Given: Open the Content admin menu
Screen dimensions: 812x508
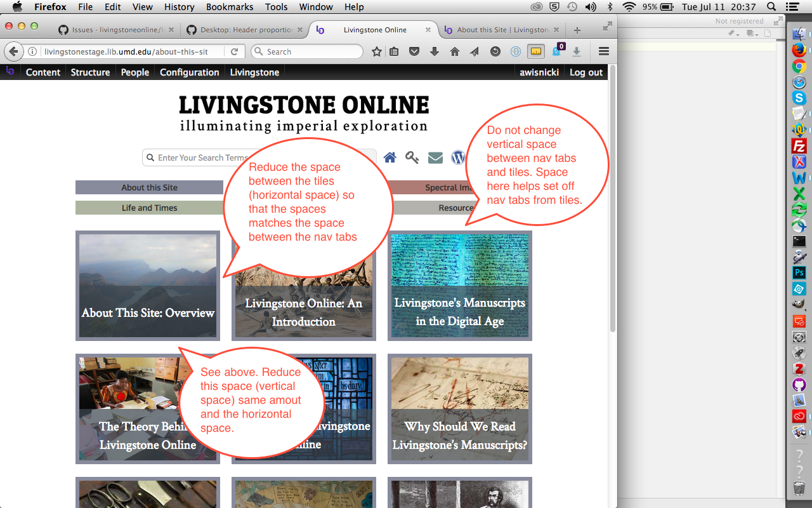Looking at the screenshot, I should [43, 72].
